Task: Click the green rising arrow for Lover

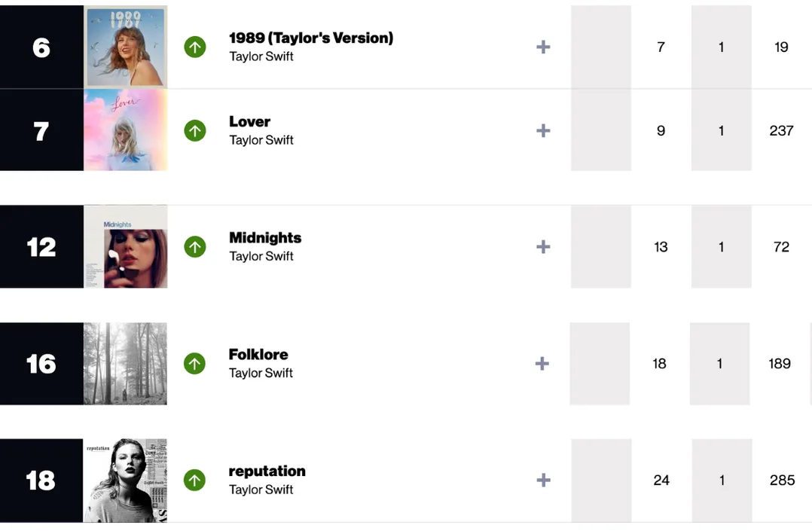Action: pos(195,131)
